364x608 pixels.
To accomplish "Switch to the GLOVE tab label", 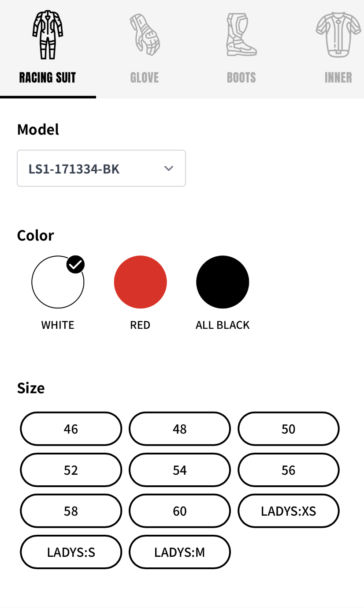I will (x=145, y=78).
